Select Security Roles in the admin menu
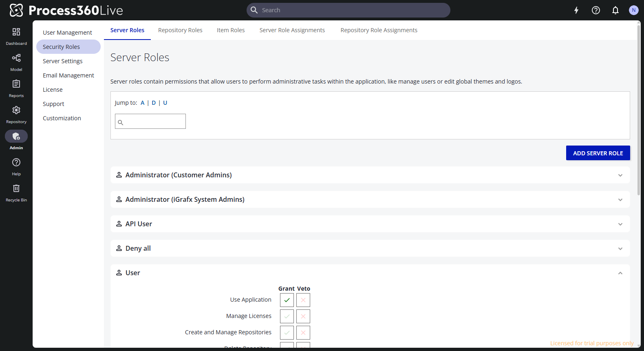Image resolution: width=644 pixels, height=351 pixels. pos(68,47)
